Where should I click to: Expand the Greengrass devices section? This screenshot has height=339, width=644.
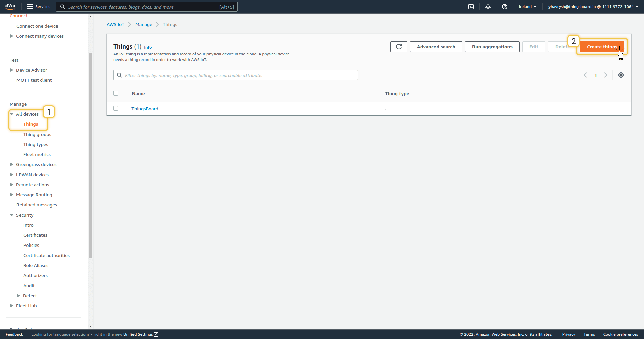coord(12,164)
